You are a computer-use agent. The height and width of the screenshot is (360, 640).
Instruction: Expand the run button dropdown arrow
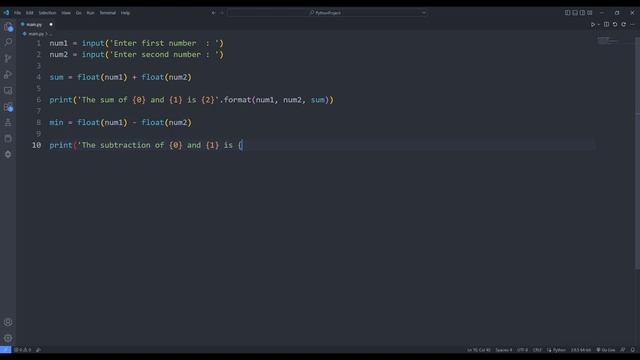point(598,24)
